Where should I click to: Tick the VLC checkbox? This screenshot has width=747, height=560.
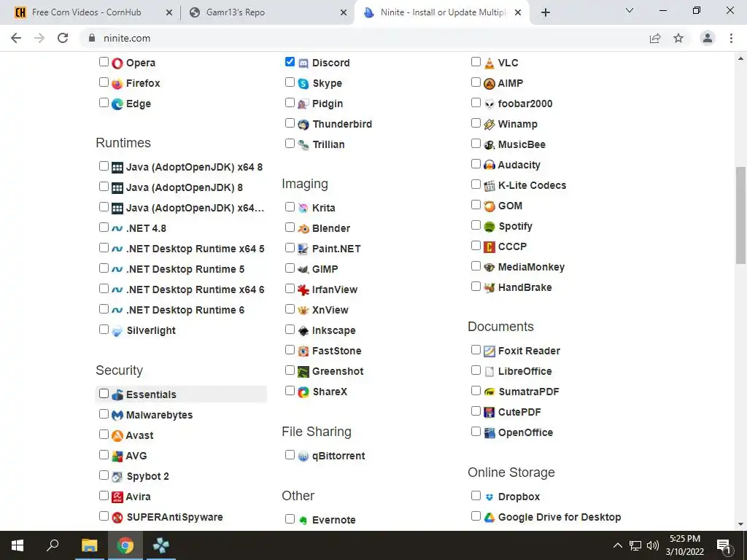(476, 61)
